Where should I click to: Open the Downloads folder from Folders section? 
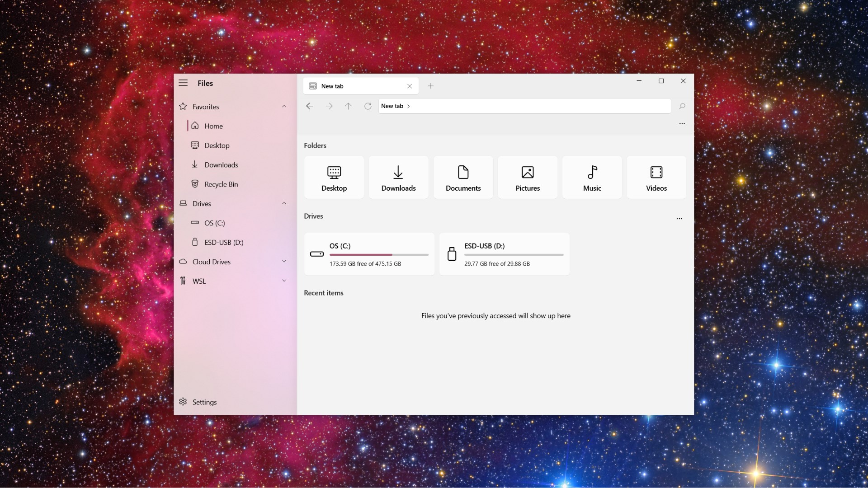398,177
